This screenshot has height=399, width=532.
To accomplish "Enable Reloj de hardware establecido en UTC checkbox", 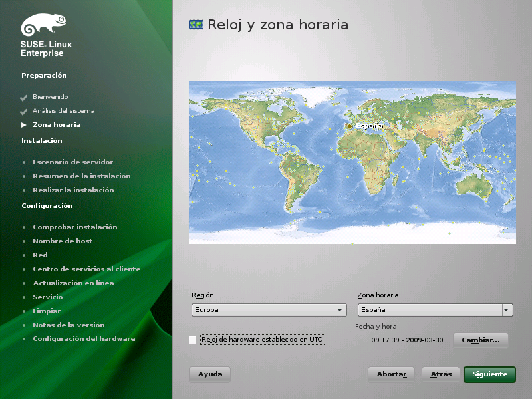I will pos(192,340).
